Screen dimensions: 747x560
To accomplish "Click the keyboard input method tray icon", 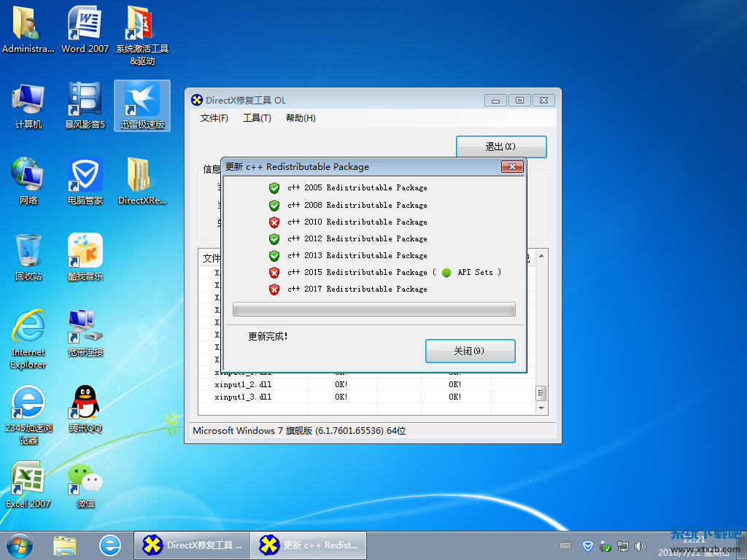I will 565,545.
